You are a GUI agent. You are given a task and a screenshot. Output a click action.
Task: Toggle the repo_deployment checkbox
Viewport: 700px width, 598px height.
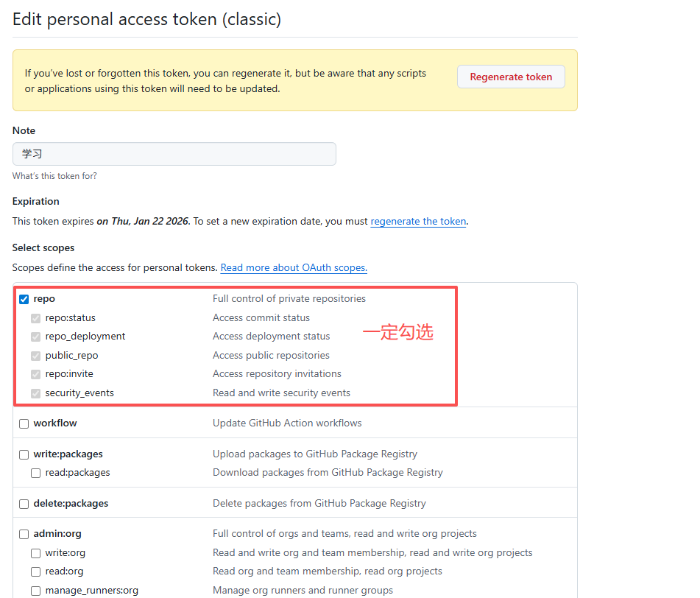coord(35,336)
